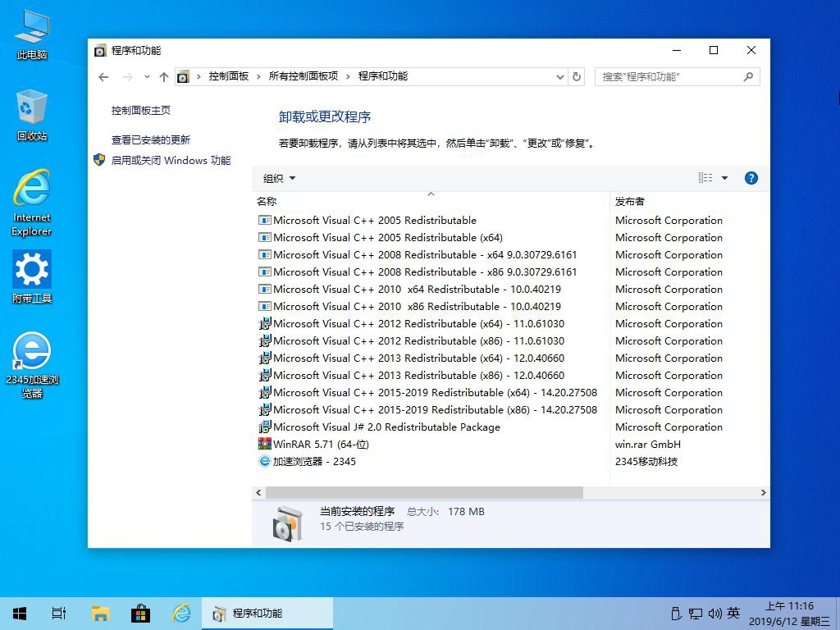Launch Internet Explorer from the desktop
Image resolution: width=840 pixels, height=630 pixels.
tap(32, 203)
